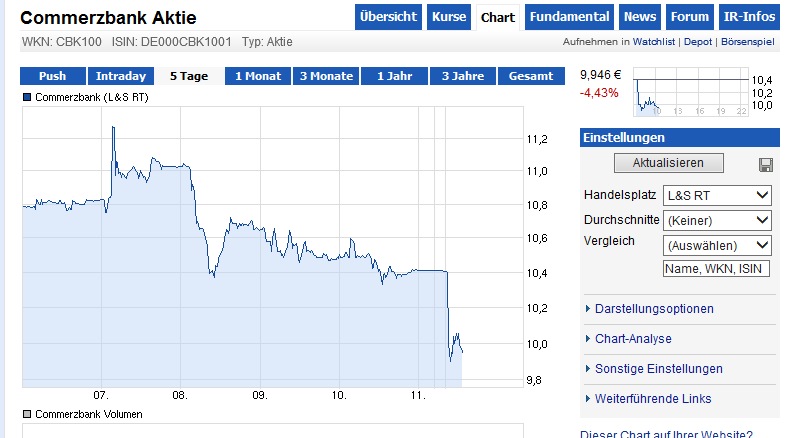Screen dimensions: 794x438
Task: Click the 07. date label on the axis
Action: coord(101,395)
